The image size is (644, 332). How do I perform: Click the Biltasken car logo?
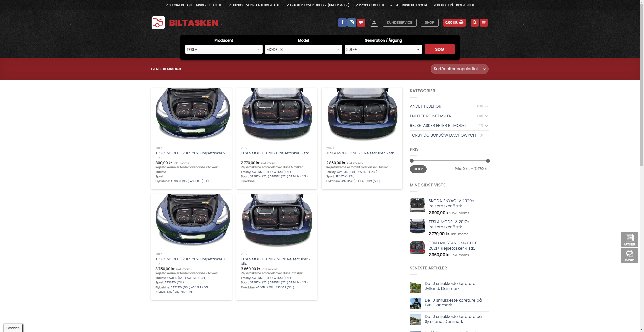tap(158, 23)
